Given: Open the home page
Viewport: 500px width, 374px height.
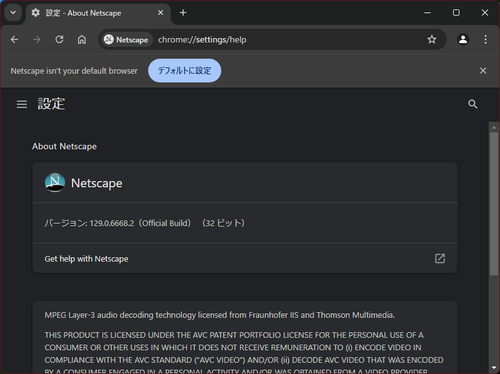Looking at the screenshot, I should (x=82, y=40).
